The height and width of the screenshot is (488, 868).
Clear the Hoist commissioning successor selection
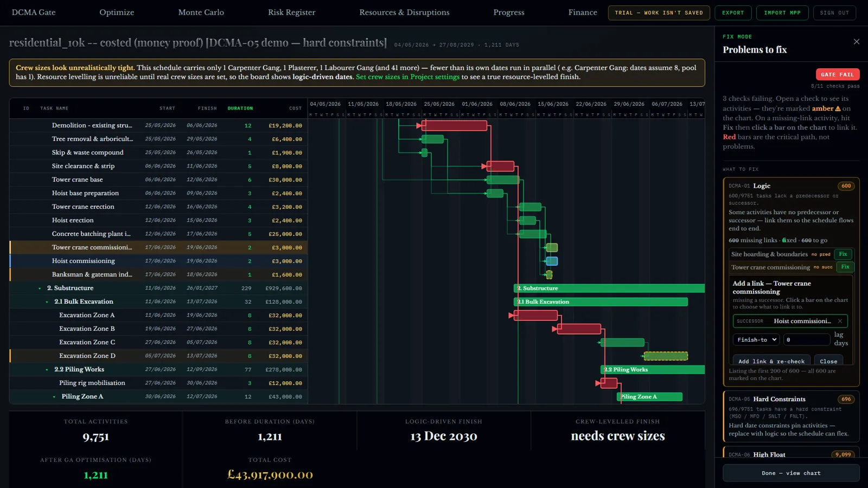click(x=840, y=321)
